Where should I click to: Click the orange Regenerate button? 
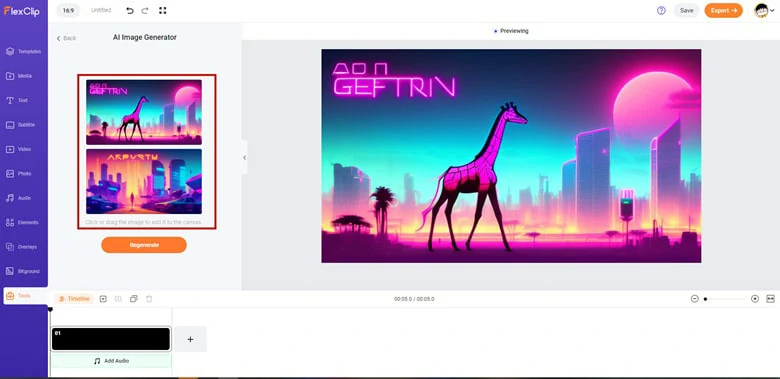pyautogui.click(x=144, y=245)
